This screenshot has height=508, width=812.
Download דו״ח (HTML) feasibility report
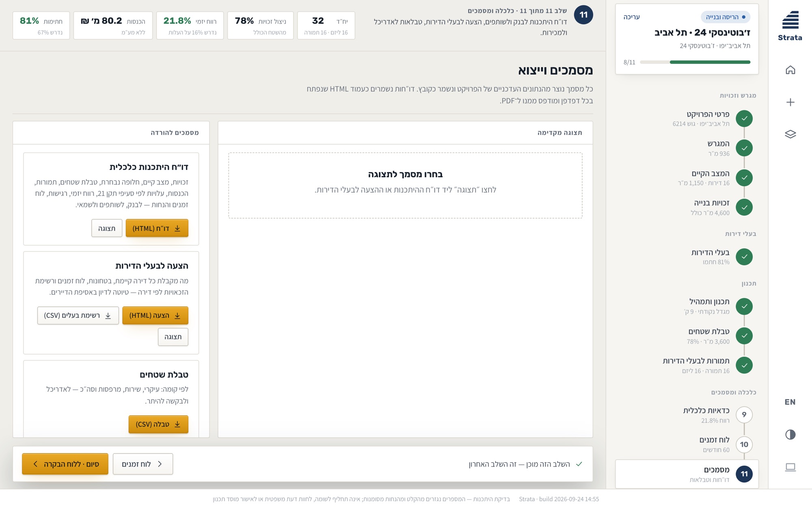157,228
